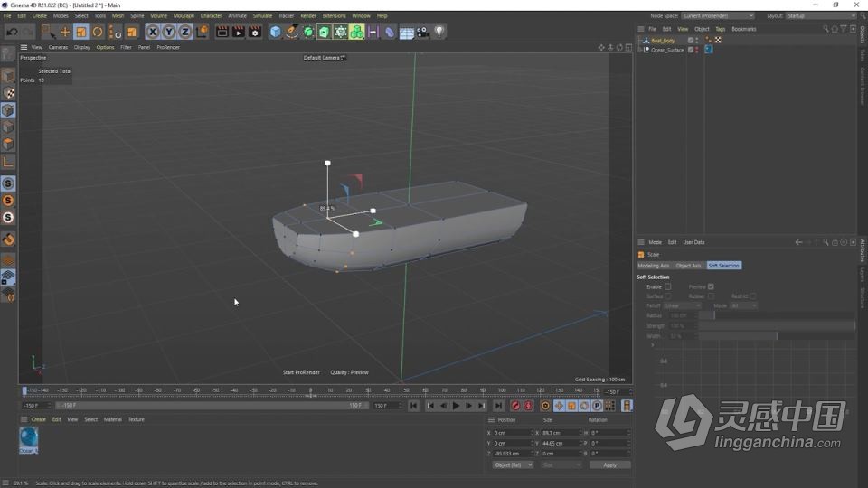The image size is (868, 488).
Task: Click the Ocean_Surface material tag
Action: (x=709, y=50)
